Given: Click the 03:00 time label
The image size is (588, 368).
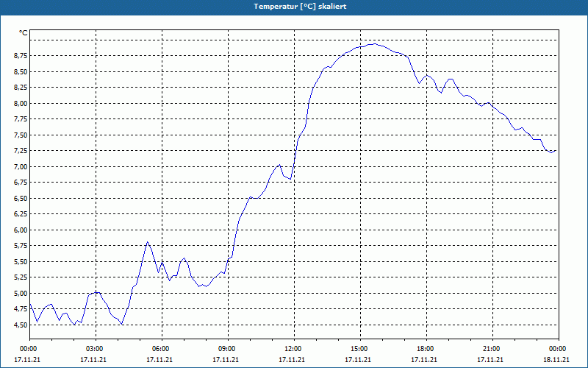Looking at the screenshot, I should [x=95, y=349].
